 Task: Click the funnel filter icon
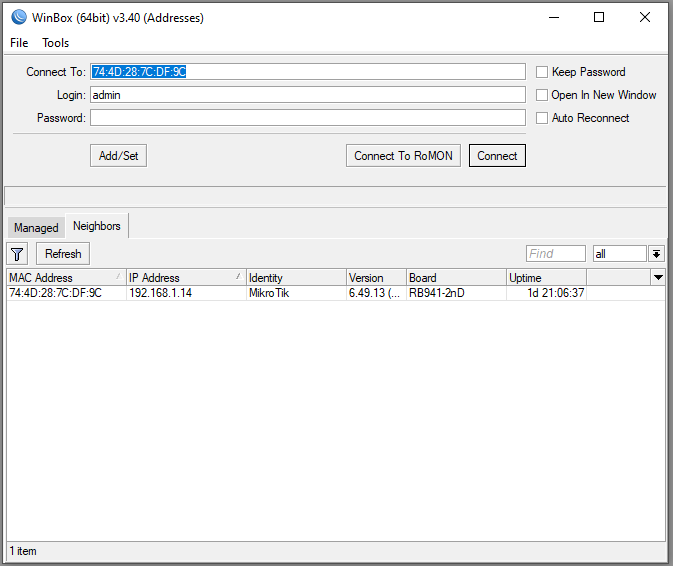click(x=17, y=254)
